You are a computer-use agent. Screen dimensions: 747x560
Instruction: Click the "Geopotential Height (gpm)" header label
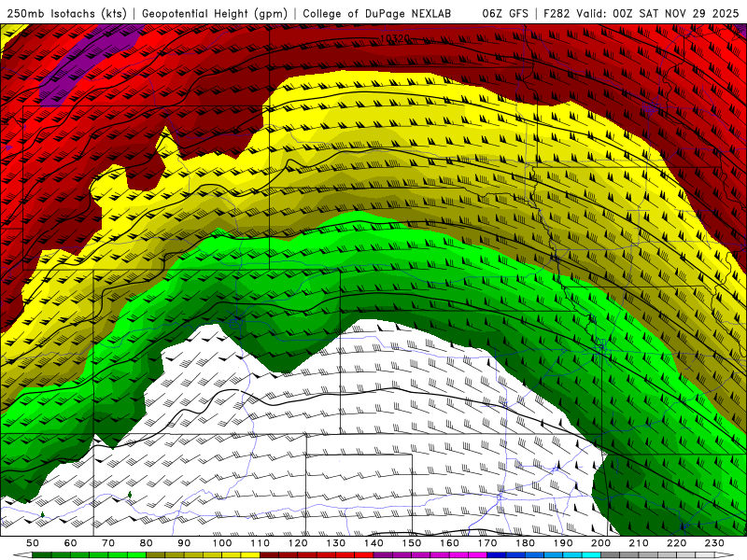coord(215,13)
